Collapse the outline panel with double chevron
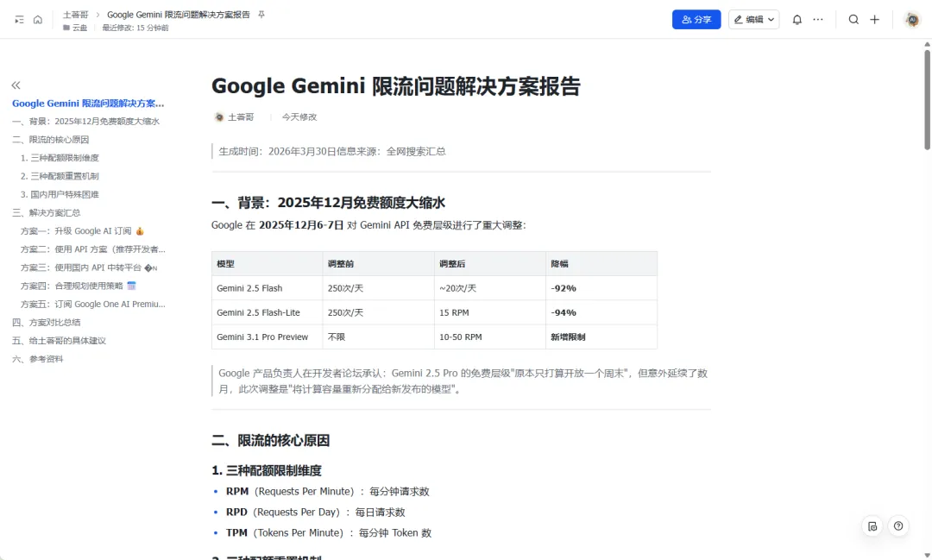This screenshot has height=560, width=932. pos(16,85)
